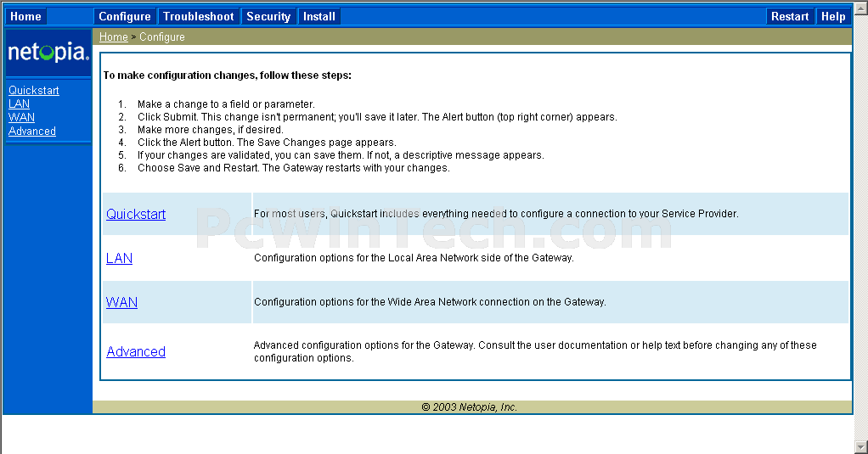
Task: Click the Advanced configuration description text
Action: pyautogui.click(x=535, y=351)
